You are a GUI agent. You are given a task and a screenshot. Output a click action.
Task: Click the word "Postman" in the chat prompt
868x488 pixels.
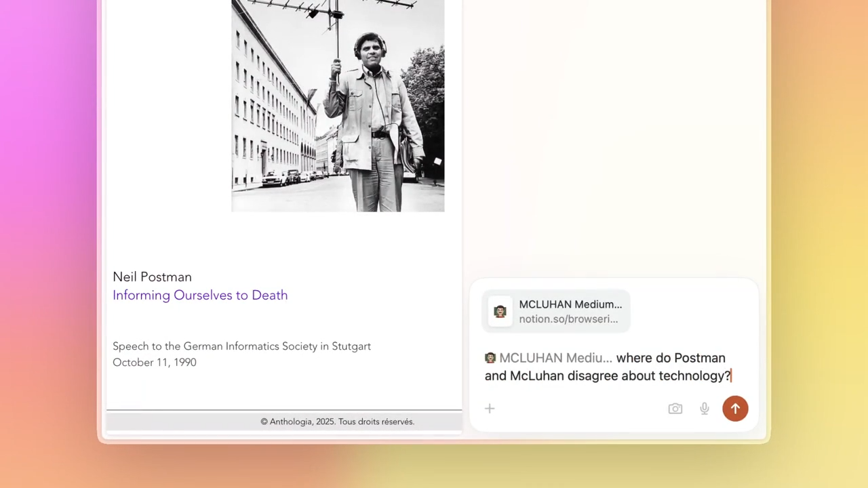pos(699,358)
